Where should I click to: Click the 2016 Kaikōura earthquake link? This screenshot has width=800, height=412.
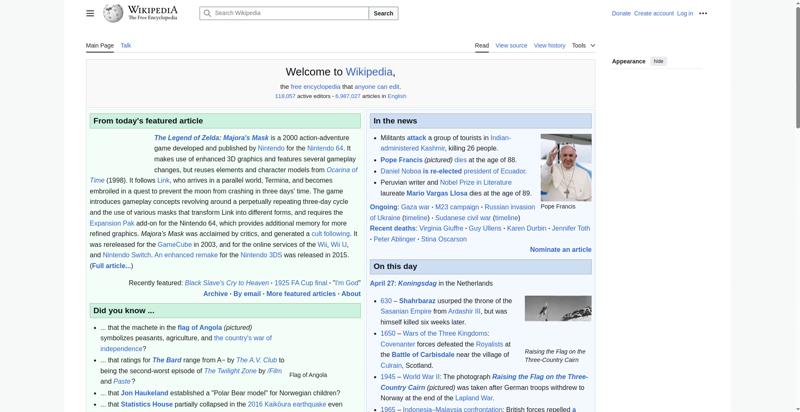tap(287, 404)
